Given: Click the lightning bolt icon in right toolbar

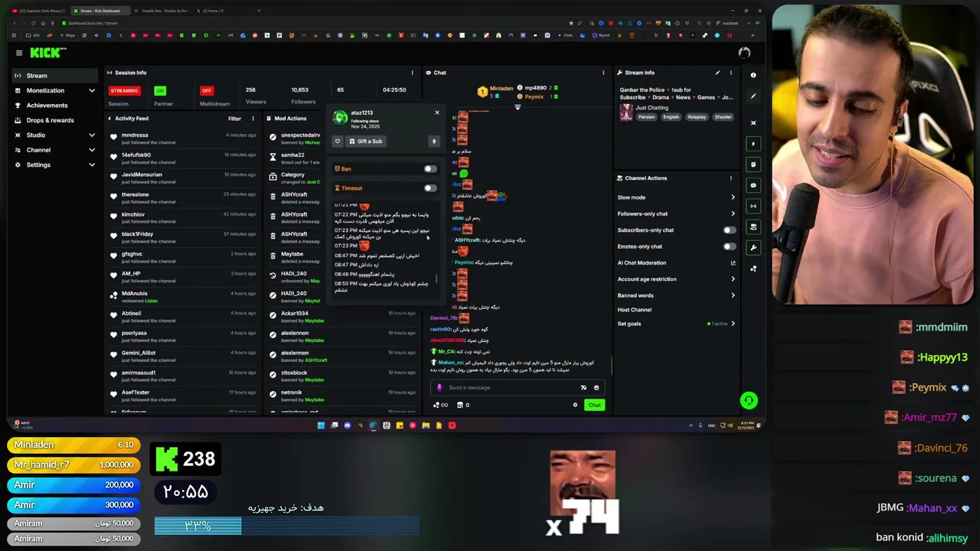Looking at the screenshot, I should tap(753, 144).
